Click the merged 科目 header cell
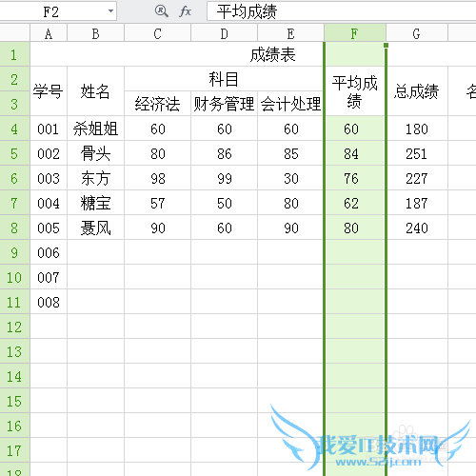This screenshot has width=476, height=476. pos(224,79)
